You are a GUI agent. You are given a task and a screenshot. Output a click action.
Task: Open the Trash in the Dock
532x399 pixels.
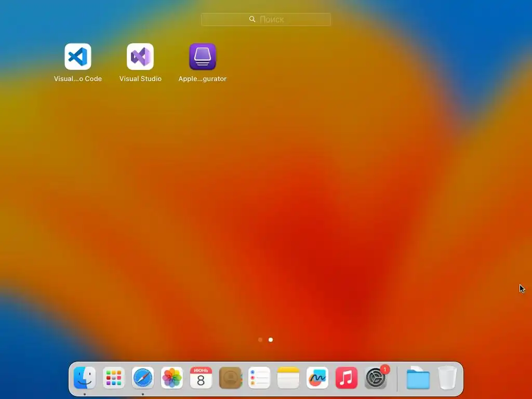tap(447, 378)
